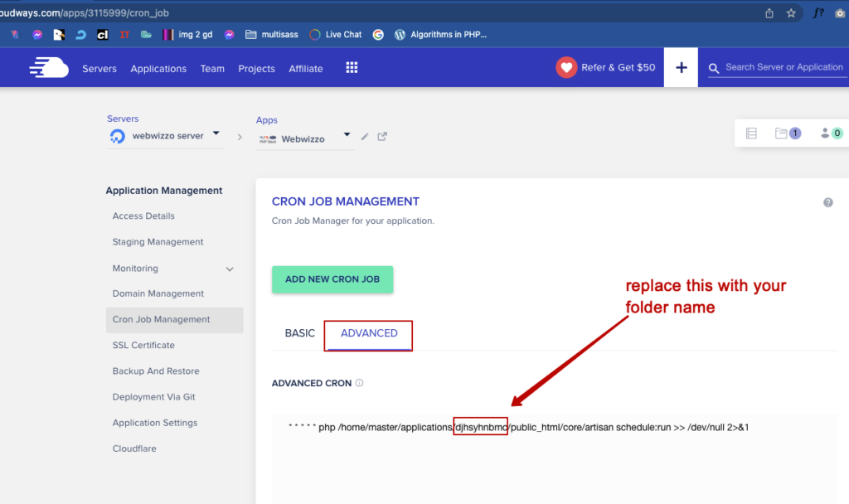Open Domain Management in sidebar

coord(158,293)
